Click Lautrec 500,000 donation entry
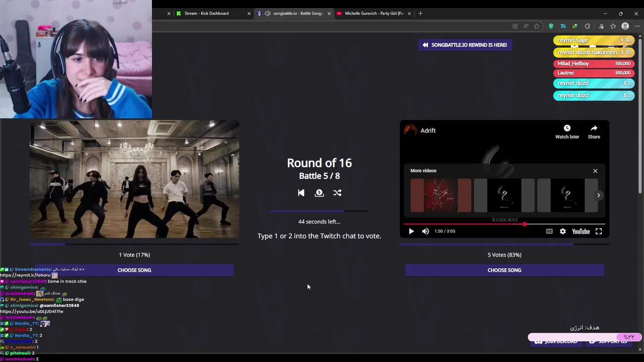This screenshot has width=644, height=362. tap(594, 73)
